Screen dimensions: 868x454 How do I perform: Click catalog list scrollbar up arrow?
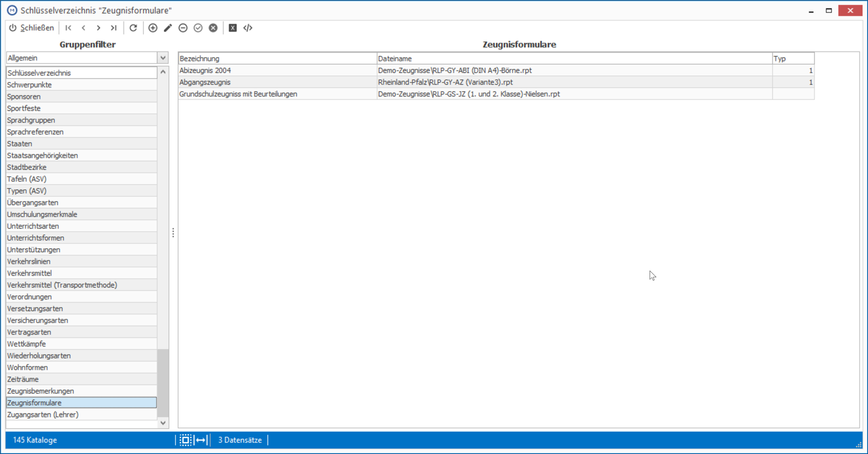click(163, 72)
